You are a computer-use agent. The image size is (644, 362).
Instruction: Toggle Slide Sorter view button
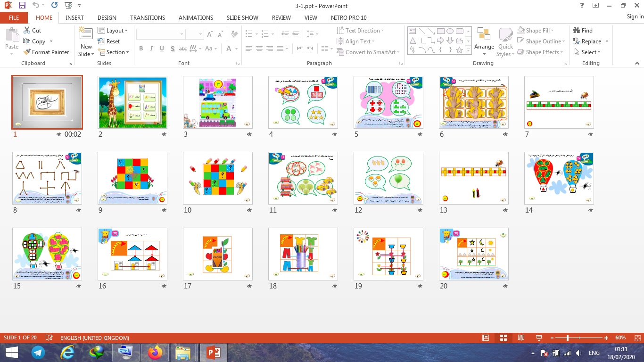(x=503, y=338)
